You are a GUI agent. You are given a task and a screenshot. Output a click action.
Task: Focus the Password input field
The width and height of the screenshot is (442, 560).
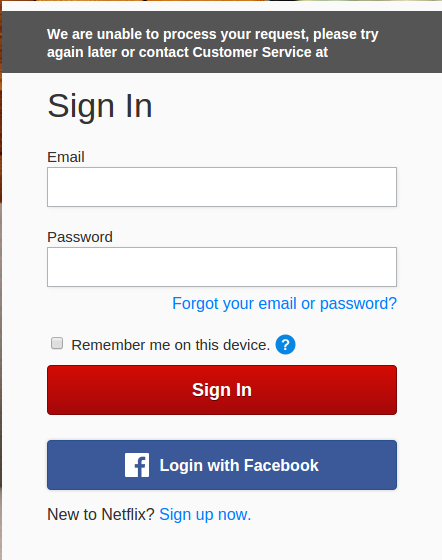click(222, 267)
